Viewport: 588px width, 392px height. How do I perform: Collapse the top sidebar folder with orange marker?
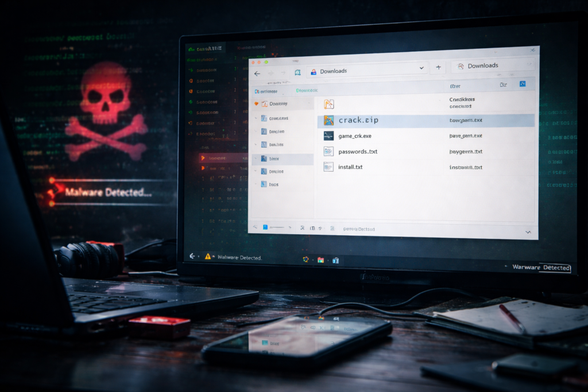(x=256, y=104)
